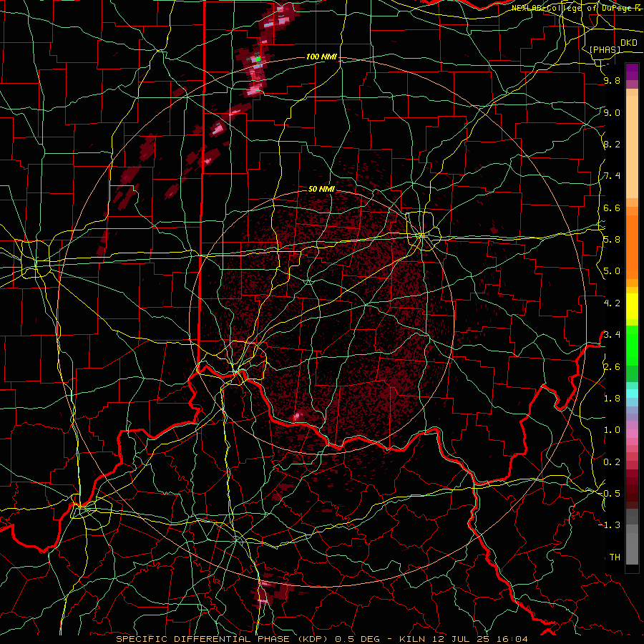Select the 4.2 value on color scale
This screenshot has height=644, width=644.
tap(612, 303)
